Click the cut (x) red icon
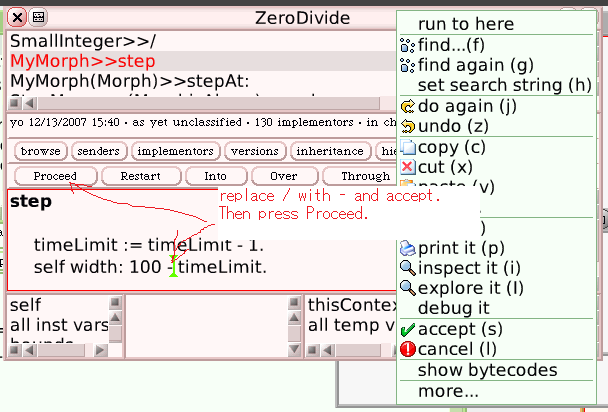 pos(407,167)
